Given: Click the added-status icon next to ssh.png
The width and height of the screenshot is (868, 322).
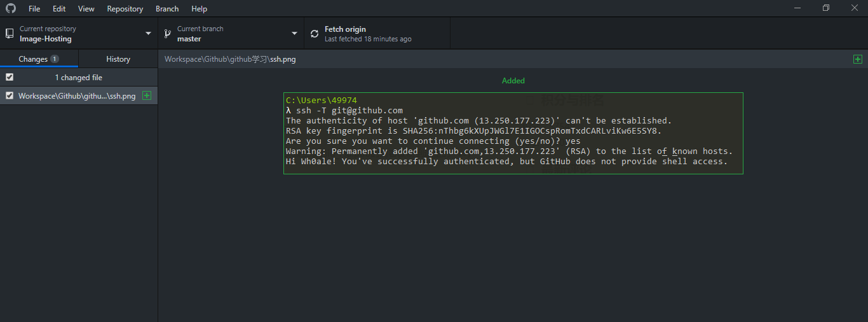Looking at the screenshot, I should (x=147, y=95).
